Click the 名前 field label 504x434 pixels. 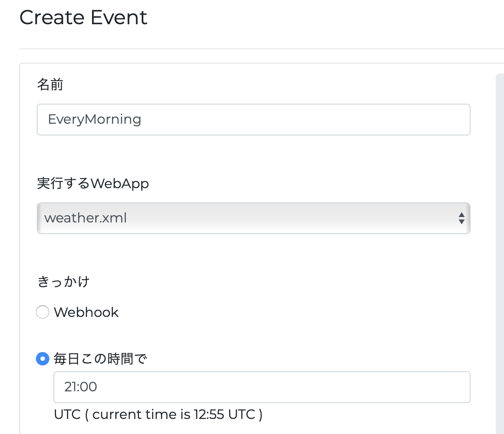50,84
